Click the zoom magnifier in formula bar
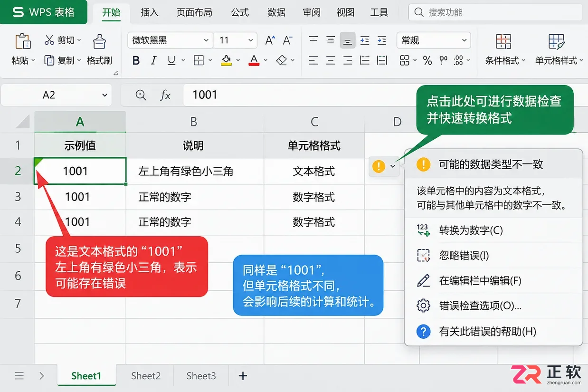588x392 pixels. (141, 95)
